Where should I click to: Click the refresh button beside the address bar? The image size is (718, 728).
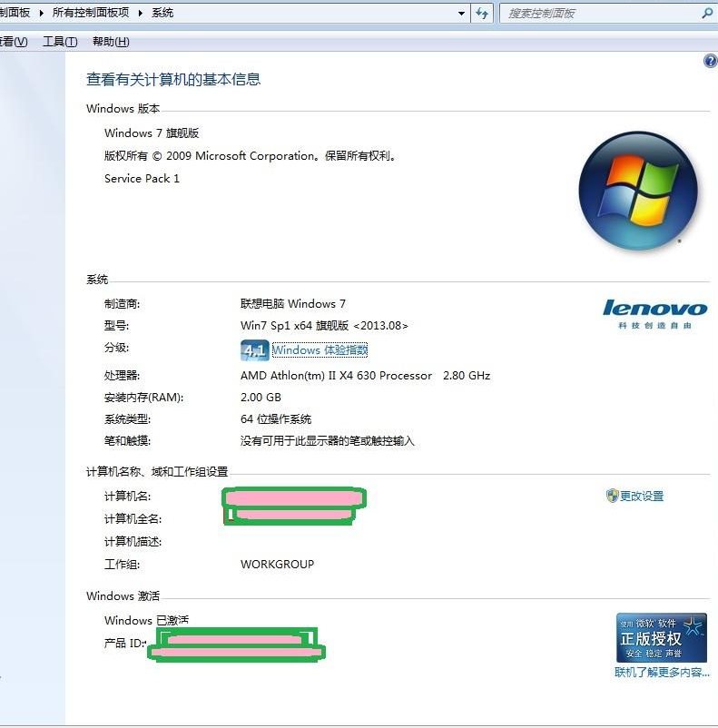tap(482, 14)
